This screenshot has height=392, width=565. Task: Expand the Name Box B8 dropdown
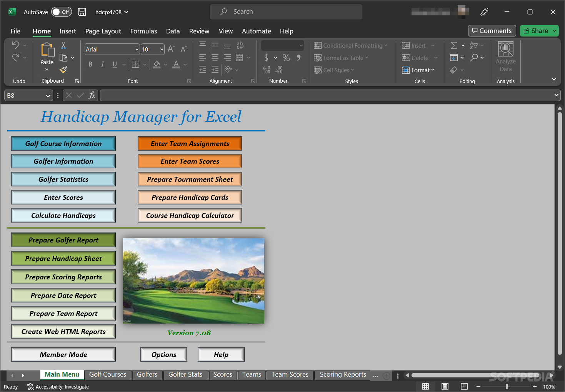click(x=48, y=95)
